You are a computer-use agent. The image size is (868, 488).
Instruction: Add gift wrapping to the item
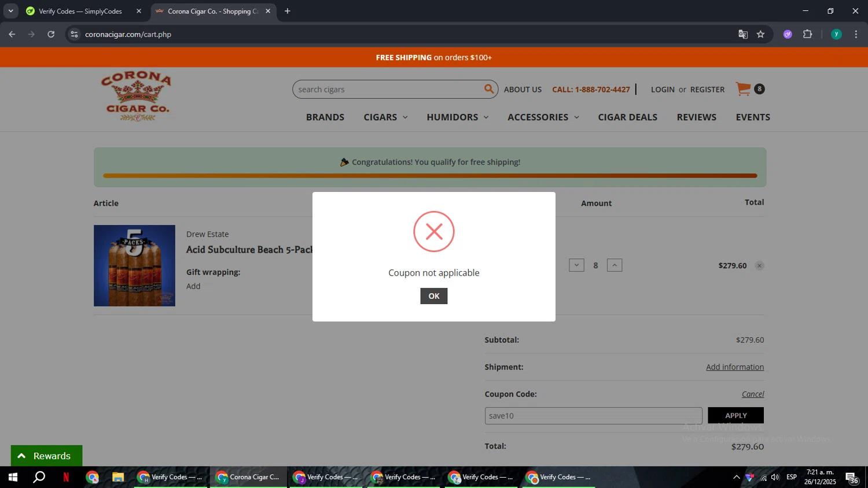[193, 286]
